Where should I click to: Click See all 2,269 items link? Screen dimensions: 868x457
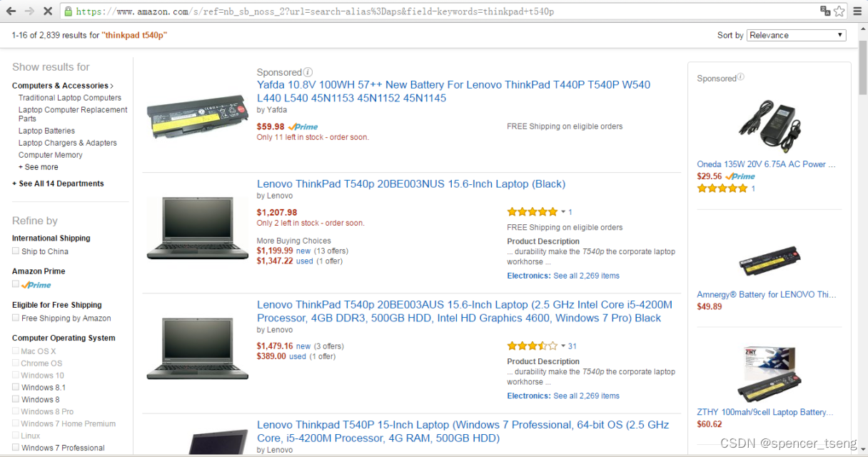pos(586,276)
